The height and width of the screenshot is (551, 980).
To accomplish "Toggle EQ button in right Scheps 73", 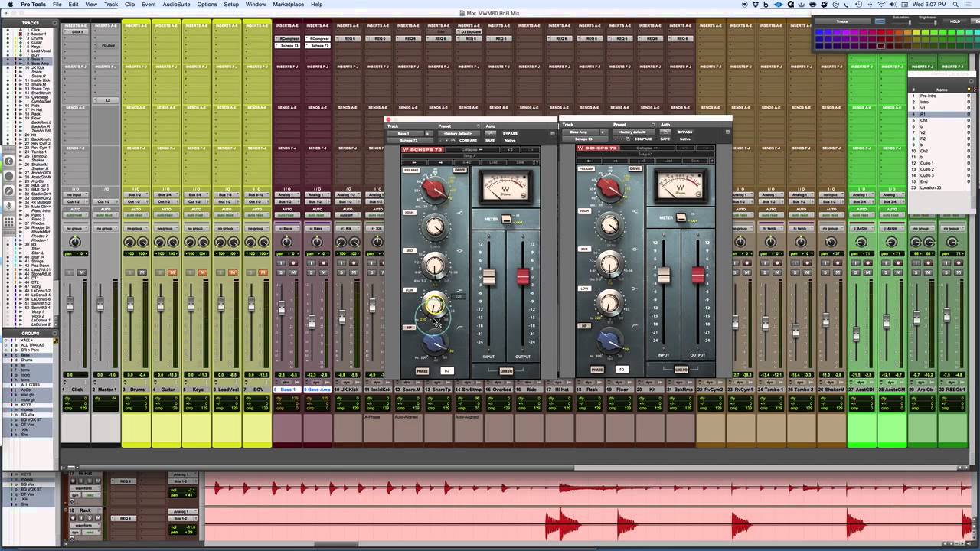I will point(622,370).
